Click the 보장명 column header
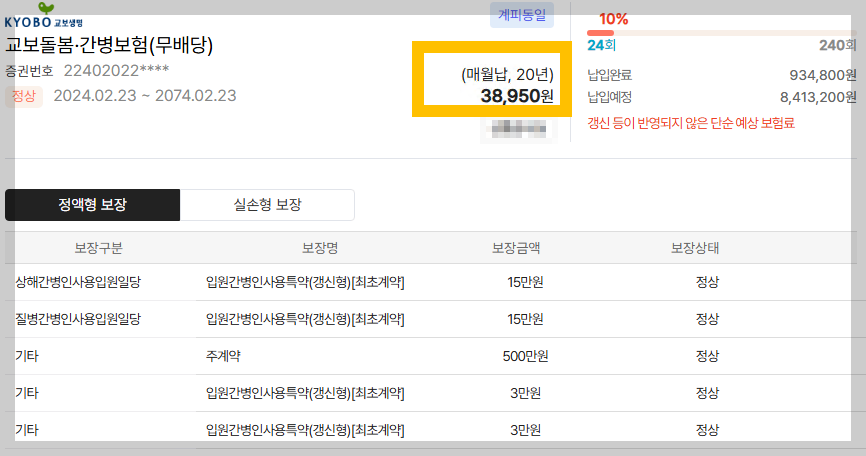The height and width of the screenshot is (456, 866). (x=319, y=248)
